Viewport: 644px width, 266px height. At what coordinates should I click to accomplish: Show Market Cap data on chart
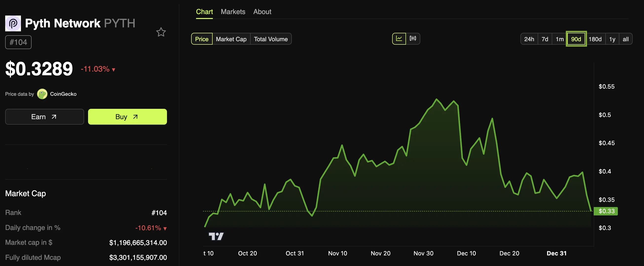pyautogui.click(x=231, y=39)
